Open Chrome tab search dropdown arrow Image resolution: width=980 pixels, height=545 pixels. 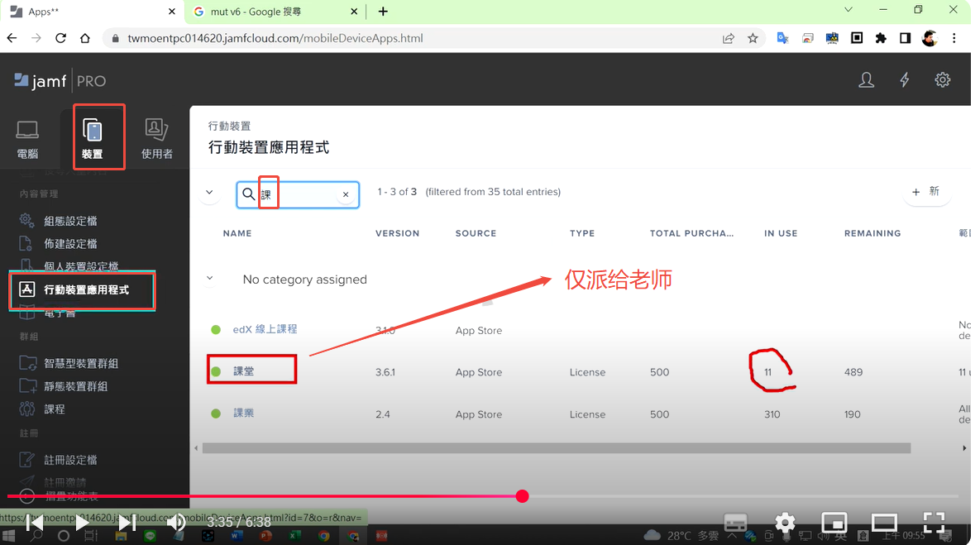point(848,11)
